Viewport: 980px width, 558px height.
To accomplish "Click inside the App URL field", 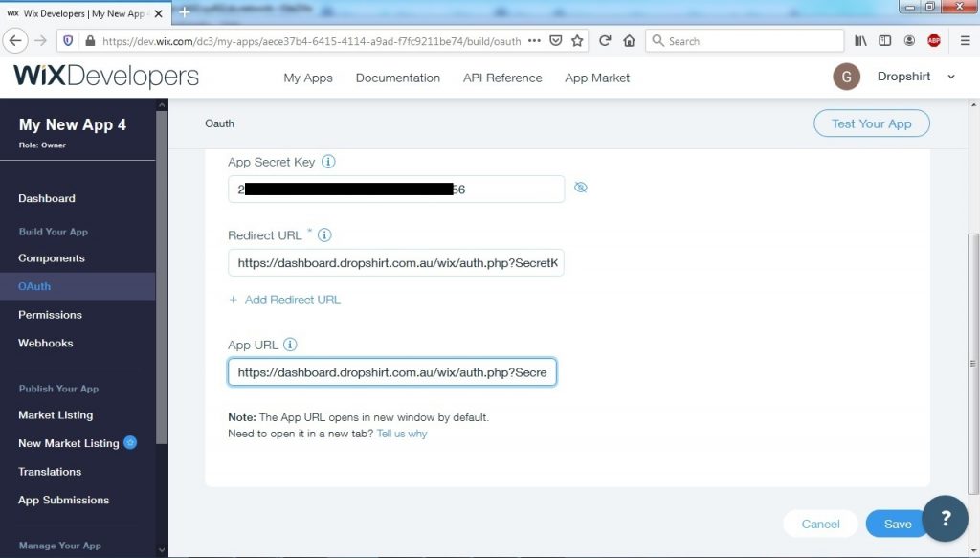I will pos(392,371).
